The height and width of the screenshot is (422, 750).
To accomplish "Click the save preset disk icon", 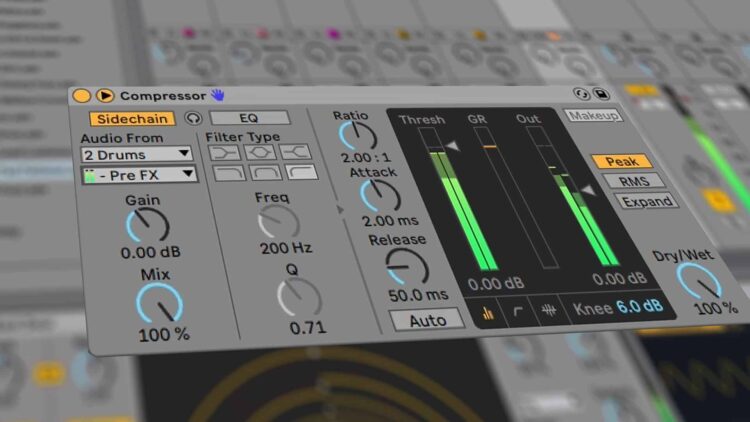I will point(601,94).
